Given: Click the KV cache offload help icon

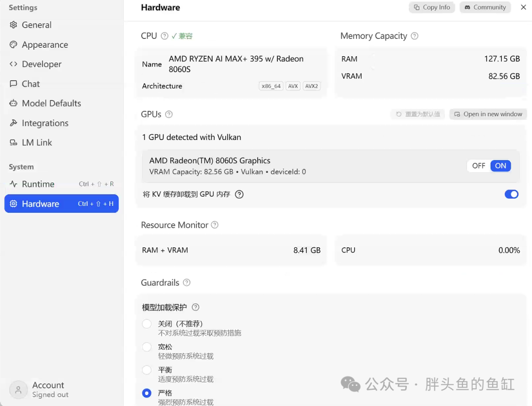Looking at the screenshot, I should coord(239,194).
